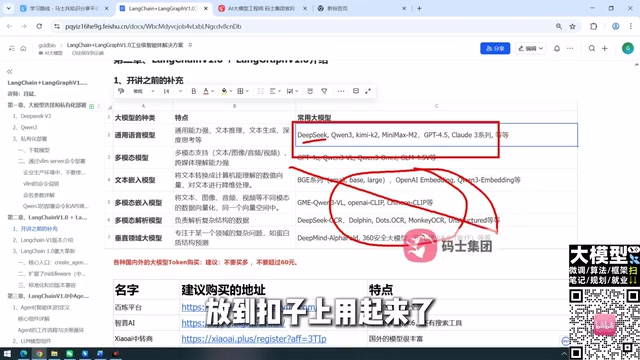
Task: Click the plus icon to create new
Action: point(604,48)
